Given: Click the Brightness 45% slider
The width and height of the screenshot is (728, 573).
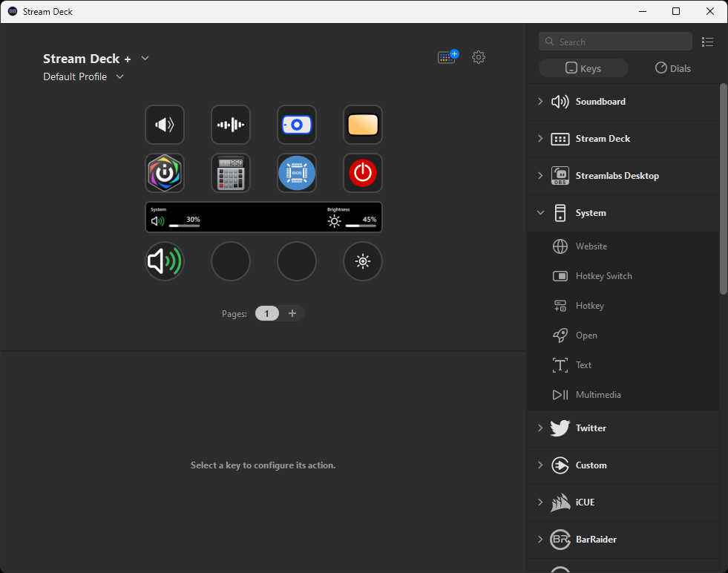Looking at the screenshot, I should pyautogui.click(x=361, y=226).
